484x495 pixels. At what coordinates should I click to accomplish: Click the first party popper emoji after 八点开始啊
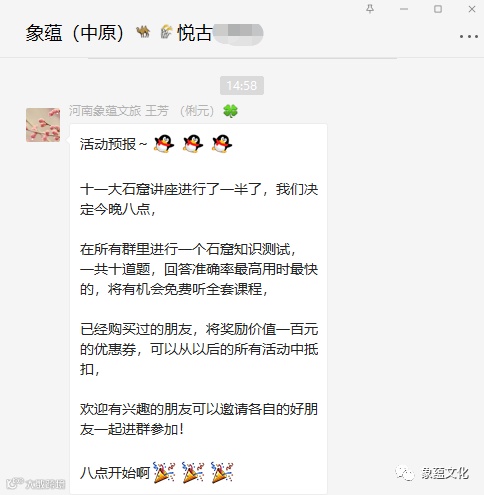[164, 472]
